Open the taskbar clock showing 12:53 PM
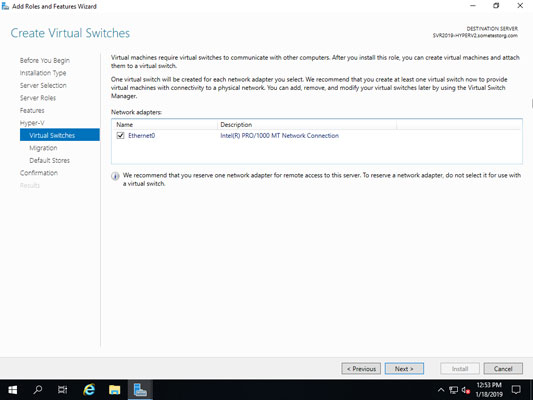533x400 pixels. tap(489, 390)
